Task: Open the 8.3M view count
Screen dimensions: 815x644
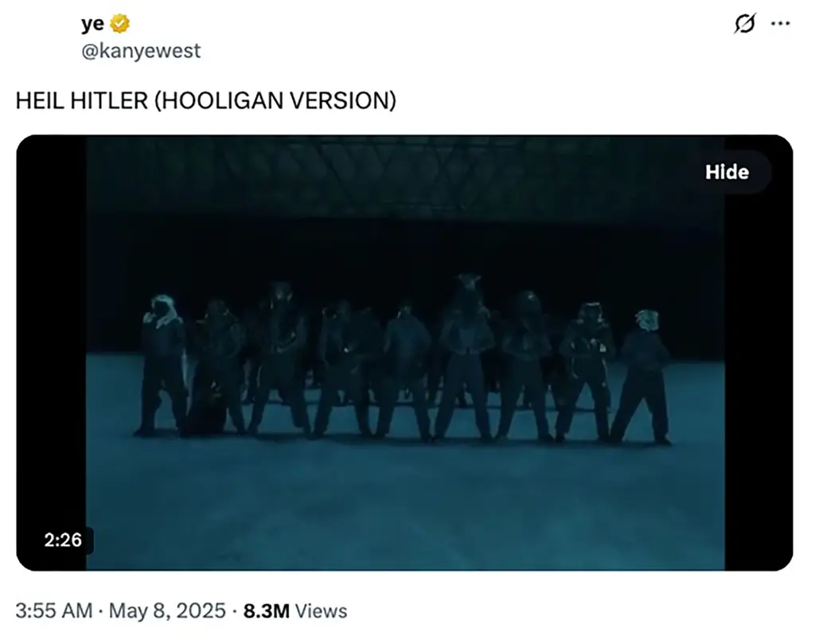Action: pos(267,611)
